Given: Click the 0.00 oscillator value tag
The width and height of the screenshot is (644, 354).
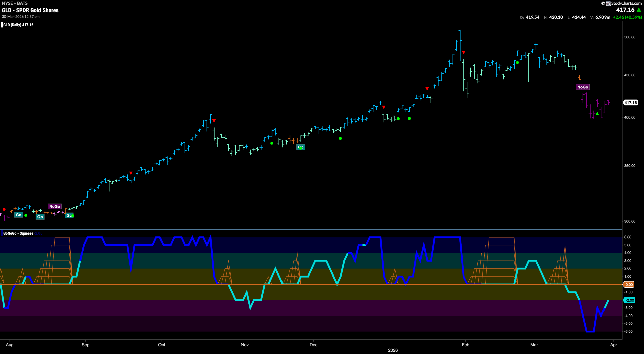Looking at the screenshot, I should (x=629, y=284).
